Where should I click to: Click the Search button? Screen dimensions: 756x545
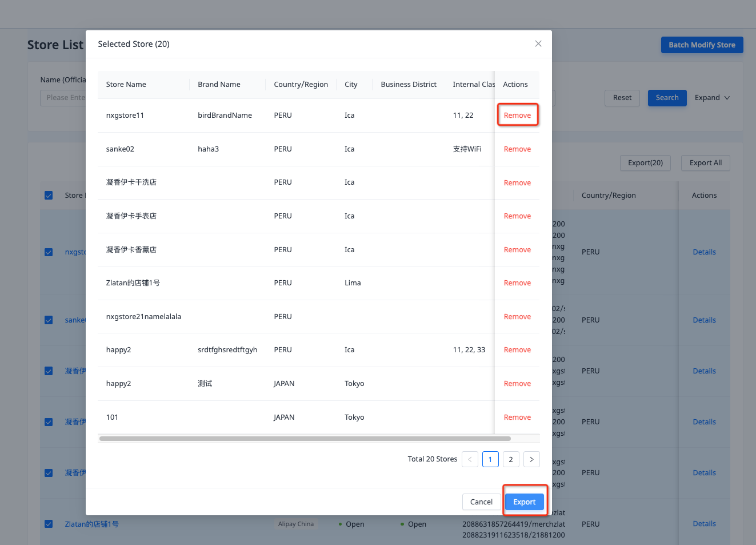point(667,98)
